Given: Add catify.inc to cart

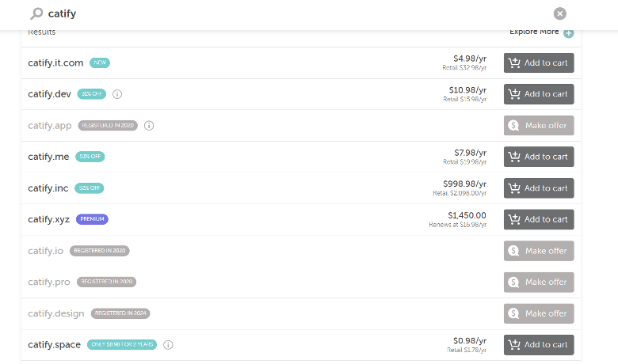Looking at the screenshot, I should tap(539, 188).
